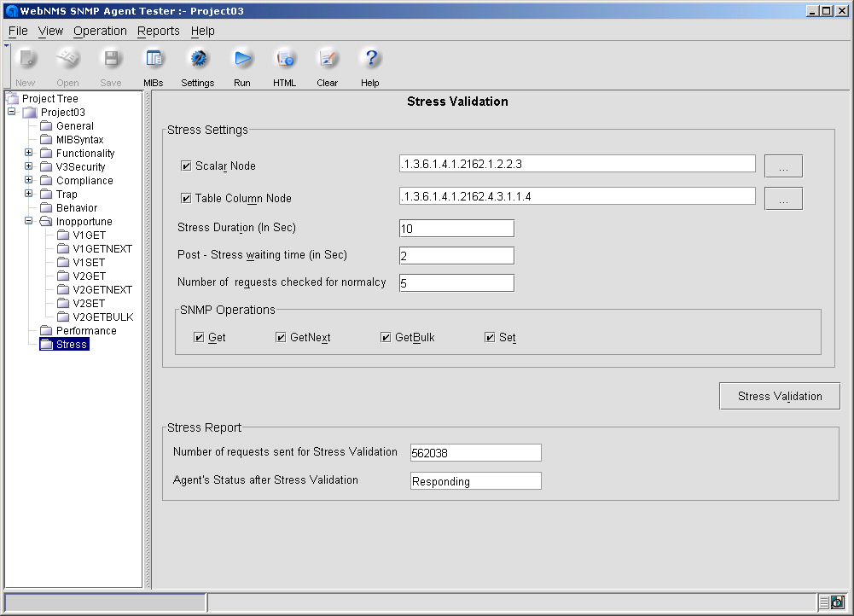Image resolution: width=854 pixels, height=616 pixels.
Task: Disable the GetBulk operation checkbox
Action: click(x=386, y=338)
